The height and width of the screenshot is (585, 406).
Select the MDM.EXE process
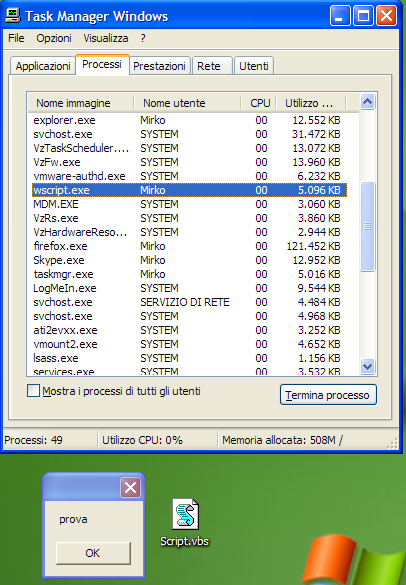click(x=189, y=204)
